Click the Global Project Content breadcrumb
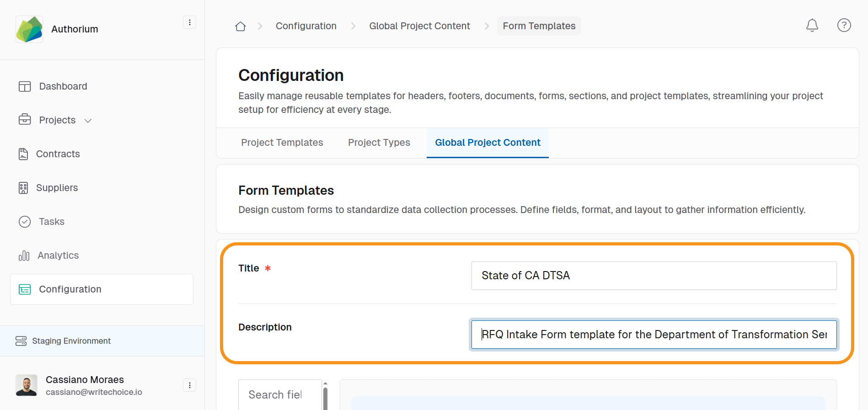868x410 pixels. tap(419, 26)
